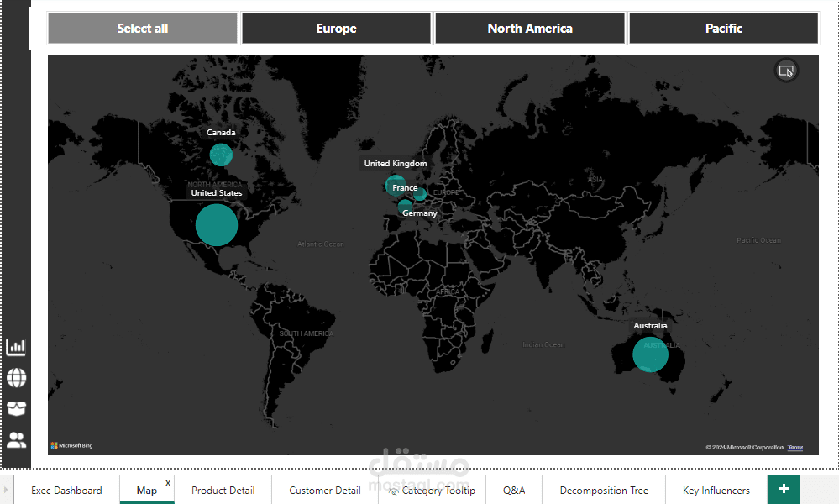Open the bar chart dashboard icon
Image resolution: width=839 pixels, height=504 pixels.
[x=16, y=347]
